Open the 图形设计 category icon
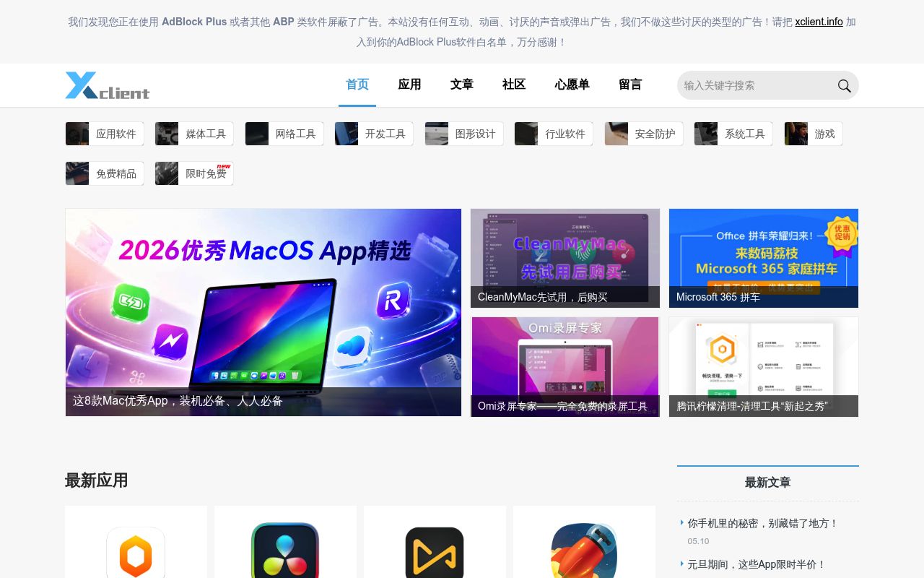 437,134
